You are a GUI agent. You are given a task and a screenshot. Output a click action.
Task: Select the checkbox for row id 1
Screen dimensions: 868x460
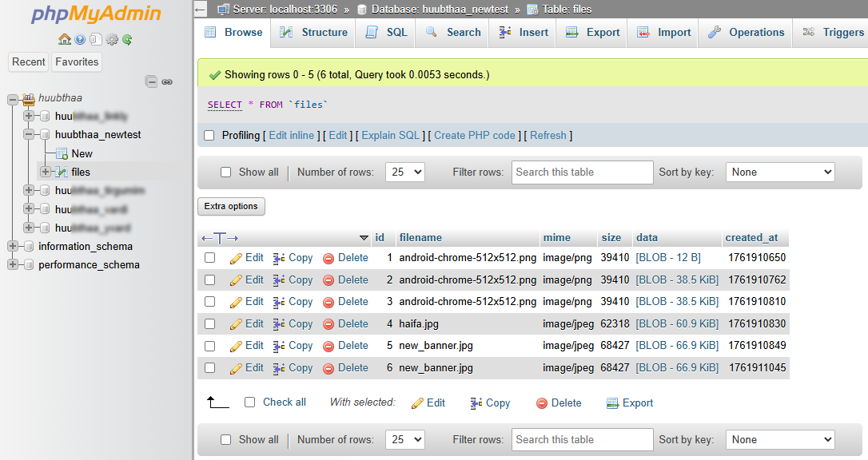tap(209, 258)
